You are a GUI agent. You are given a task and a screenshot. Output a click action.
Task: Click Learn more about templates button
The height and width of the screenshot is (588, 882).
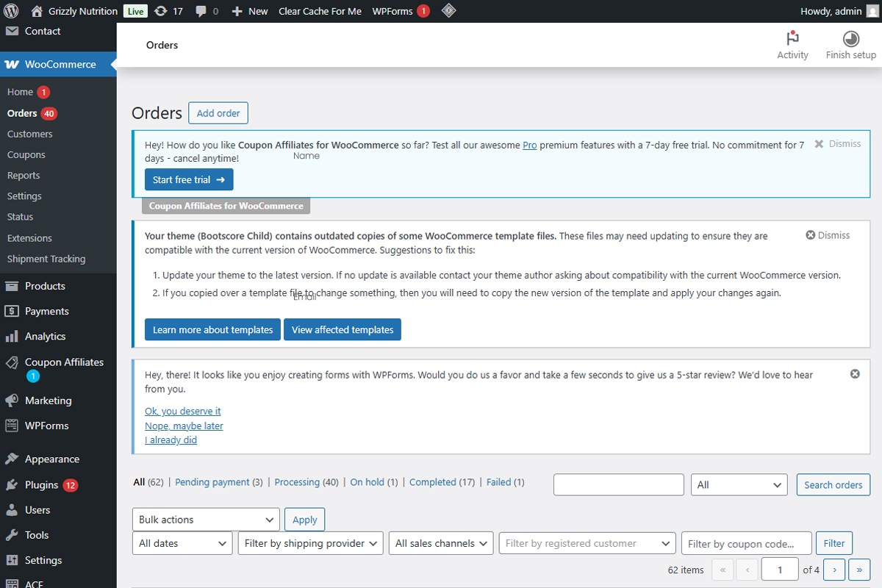tap(213, 329)
